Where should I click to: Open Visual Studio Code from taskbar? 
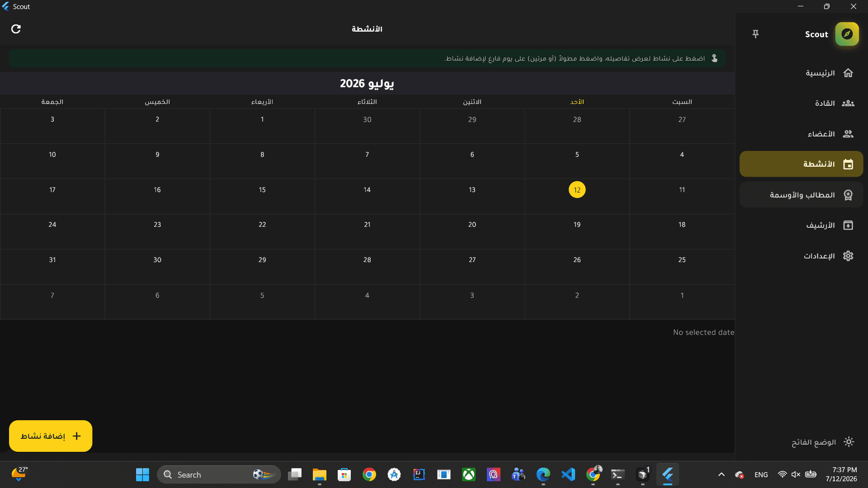point(568,474)
